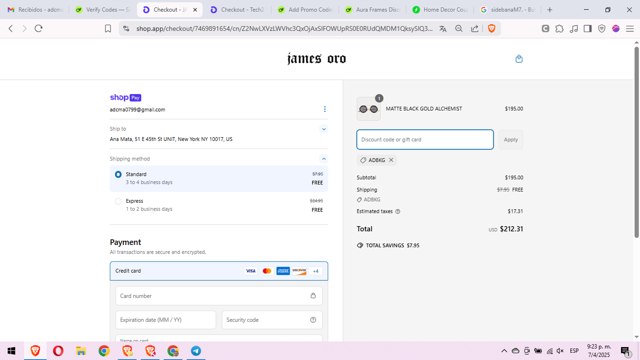Show hidden system tray icons
The image size is (640, 360).
(504, 351)
